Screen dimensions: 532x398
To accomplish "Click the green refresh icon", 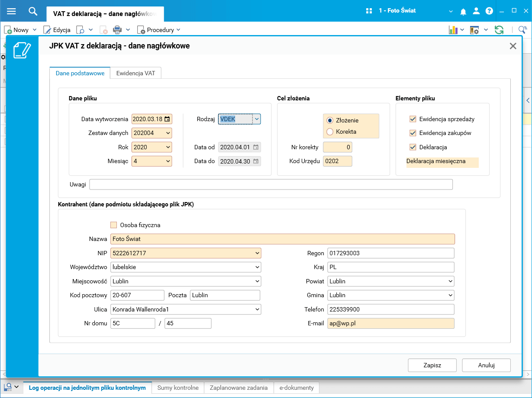I will (x=499, y=30).
